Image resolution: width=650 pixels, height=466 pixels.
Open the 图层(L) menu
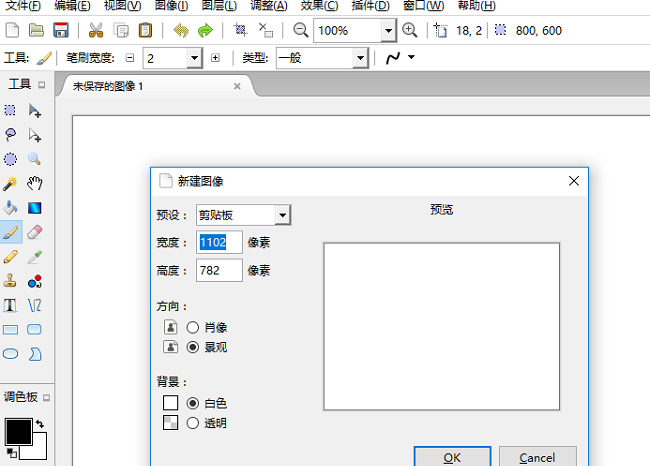point(219,6)
